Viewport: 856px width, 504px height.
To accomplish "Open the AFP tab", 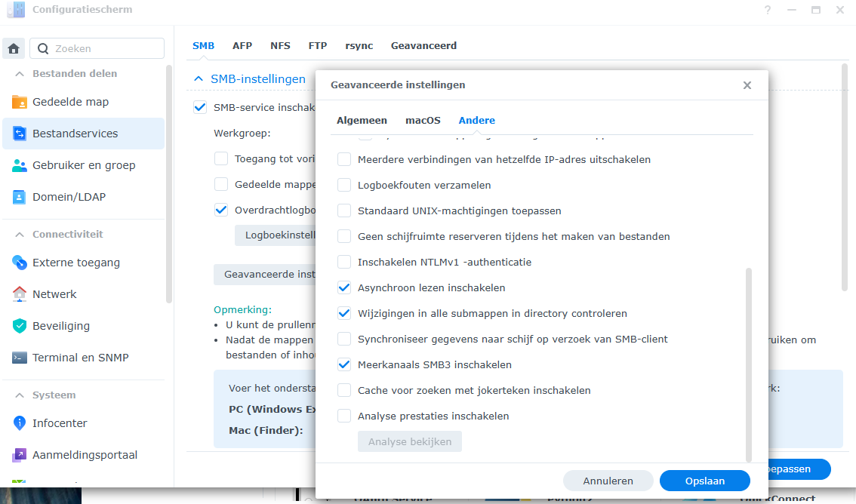I will (242, 46).
